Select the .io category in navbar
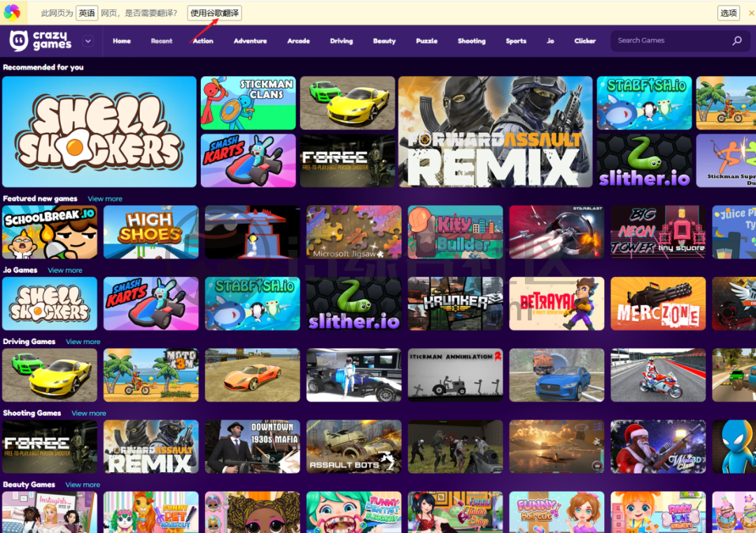Screen dimensions: 756x533 pos(550,41)
